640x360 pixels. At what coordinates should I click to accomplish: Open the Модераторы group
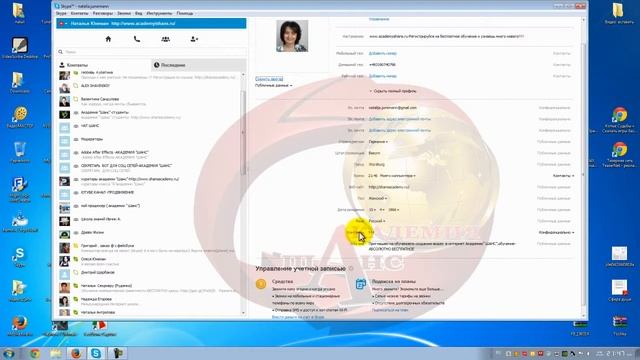tap(149, 141)
